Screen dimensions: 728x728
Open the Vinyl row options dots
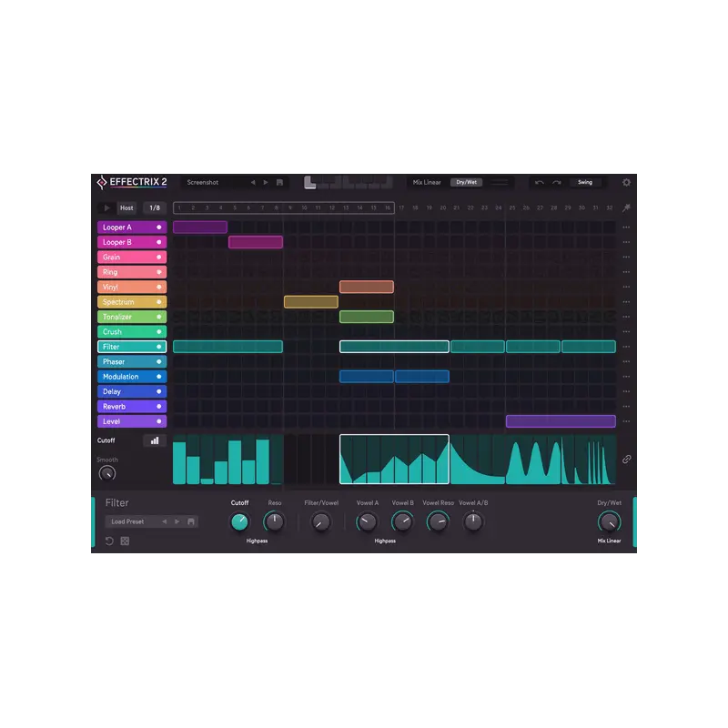(626, 287)
